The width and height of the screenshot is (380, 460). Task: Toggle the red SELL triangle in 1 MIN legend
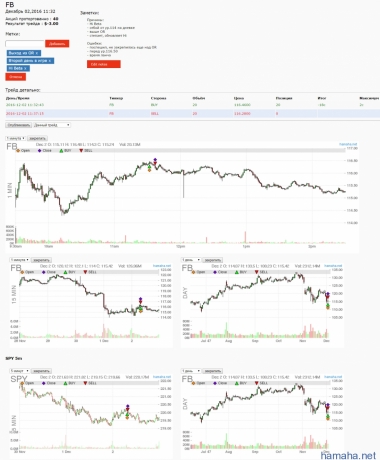(x=81, y=151)
